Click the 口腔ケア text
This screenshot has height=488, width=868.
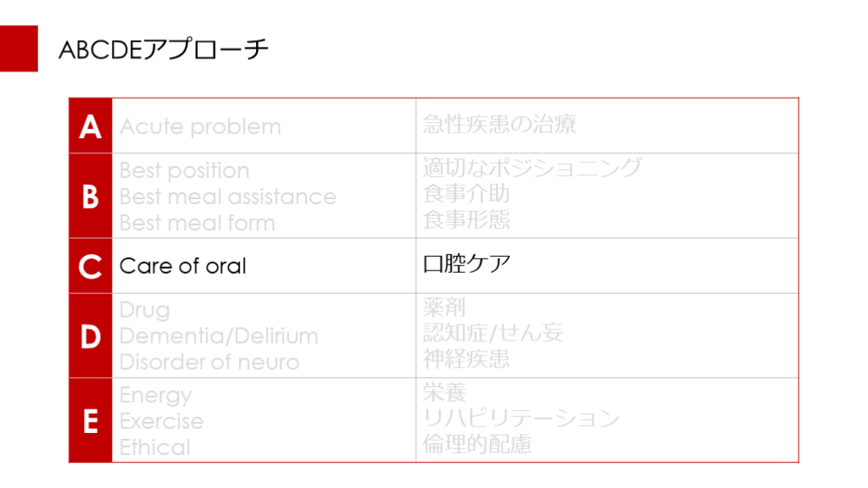pos(466,264)
